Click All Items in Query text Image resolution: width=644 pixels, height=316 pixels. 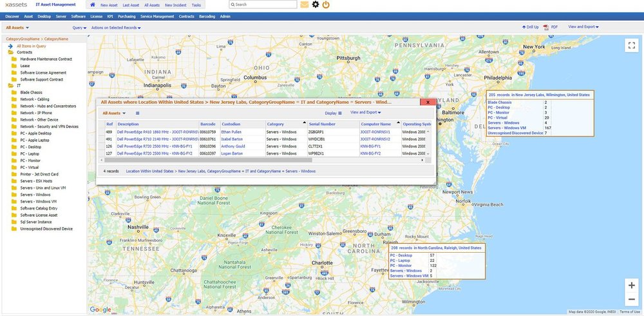[x=31, y=46]
